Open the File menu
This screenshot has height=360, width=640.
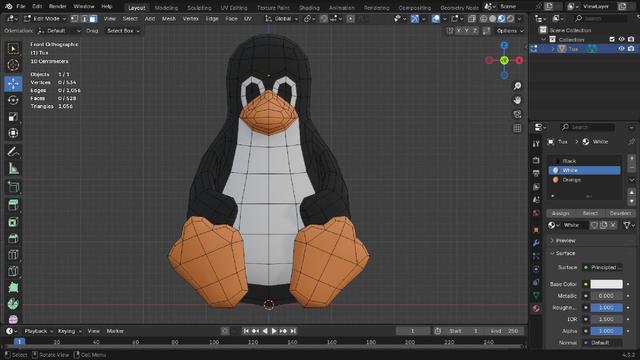click(21, 7)
